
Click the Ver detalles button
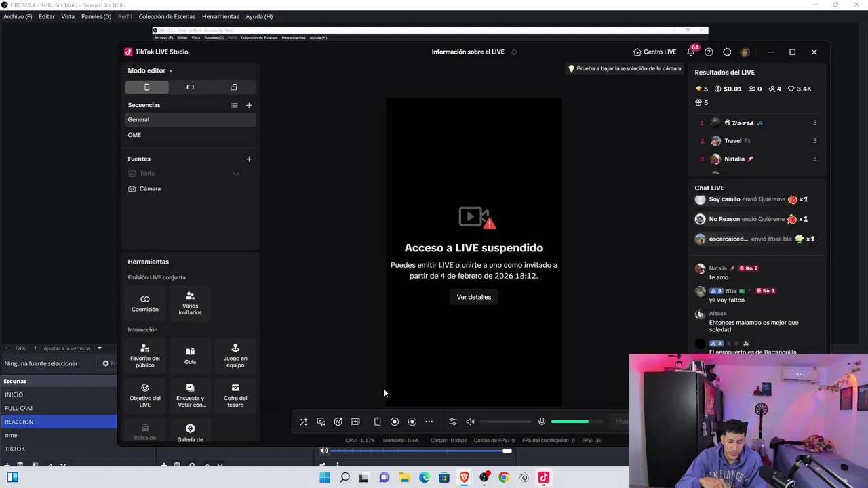(474, 297)
